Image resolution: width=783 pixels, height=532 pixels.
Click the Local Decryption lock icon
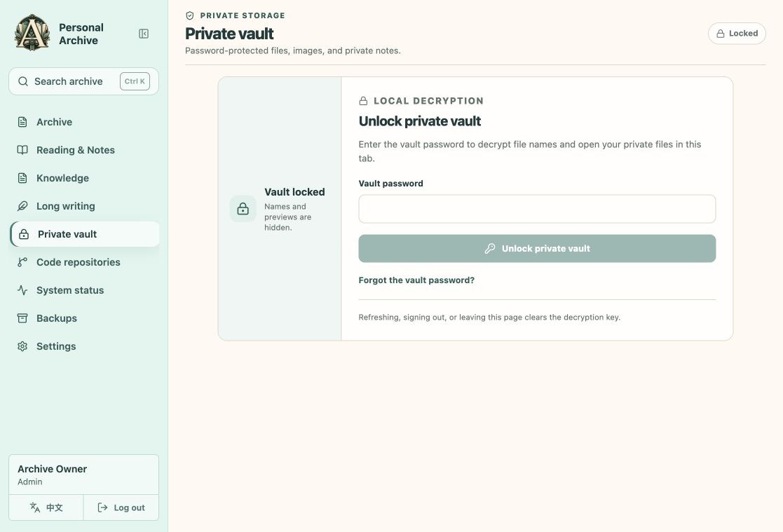(x=364, y=101)
